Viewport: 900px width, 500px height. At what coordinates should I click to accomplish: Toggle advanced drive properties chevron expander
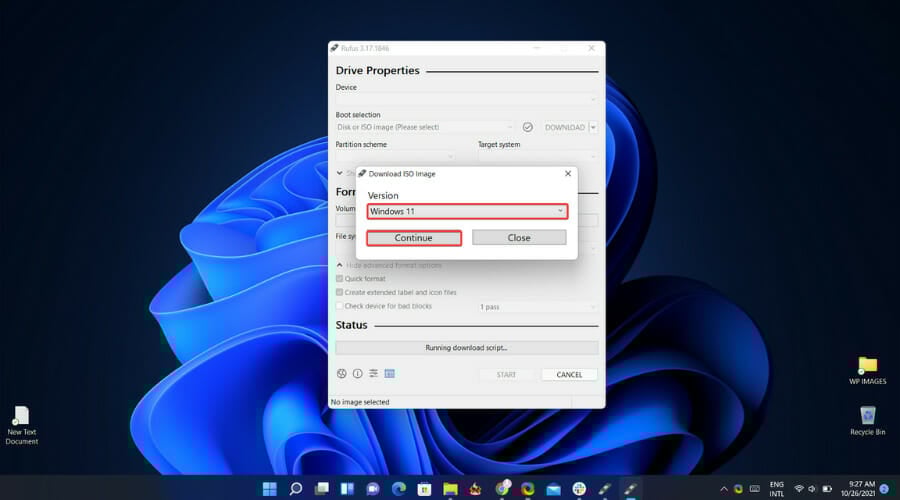339,173
